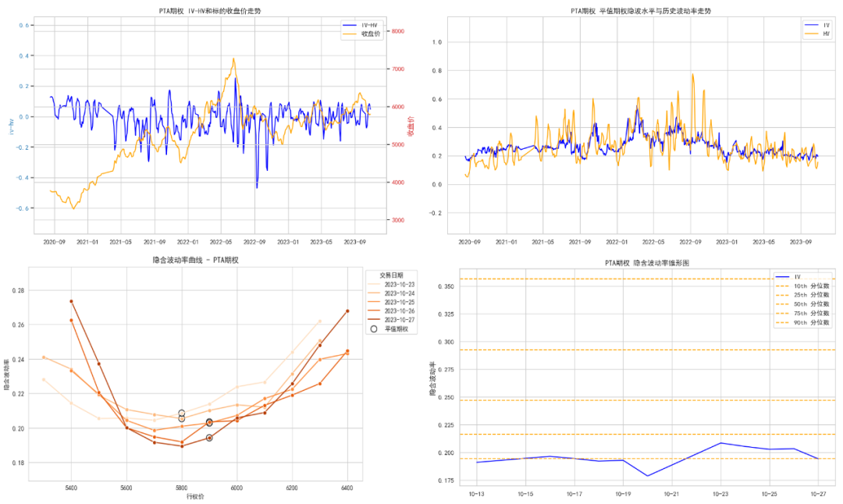This screenshot has height=504, width=843.
Task: Click the title "隐含波动率曲线 - PTA期权"
Action: point(196,260)
